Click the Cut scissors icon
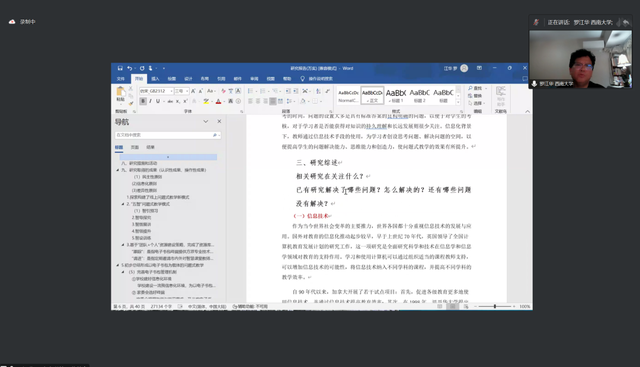The height and width of the screenshot is (367, 640). point(131,89)
